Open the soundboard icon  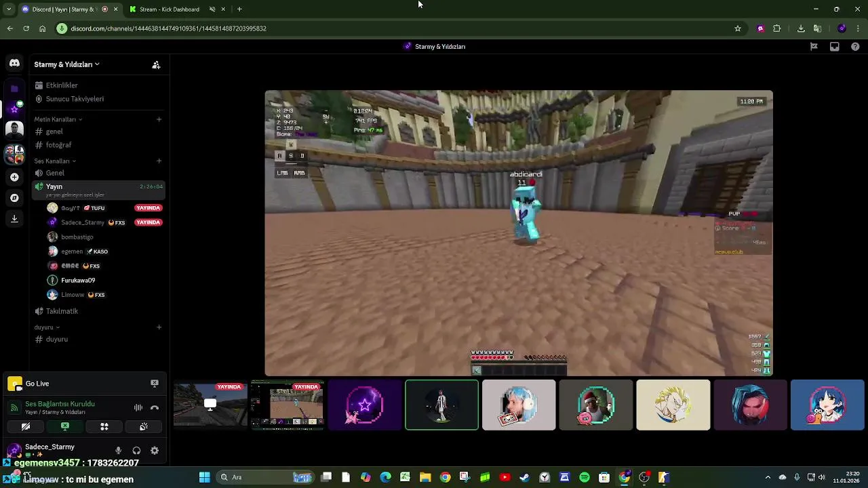coord(144,426)
